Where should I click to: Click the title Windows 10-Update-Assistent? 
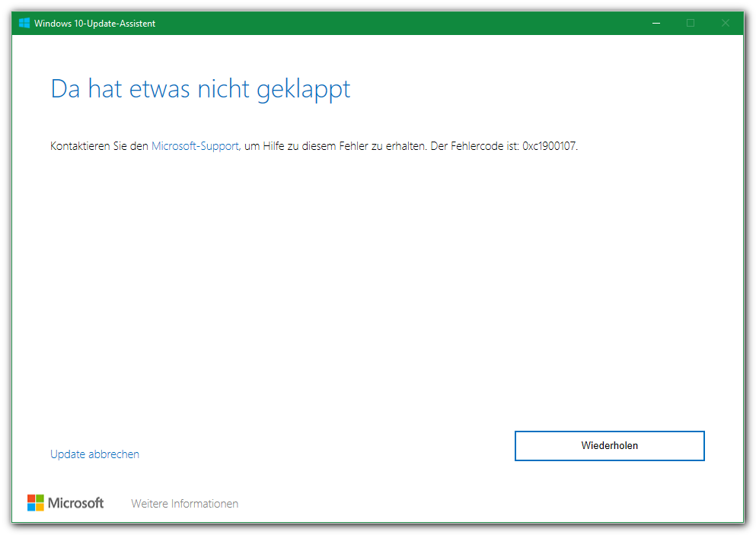tap(94, 23)
